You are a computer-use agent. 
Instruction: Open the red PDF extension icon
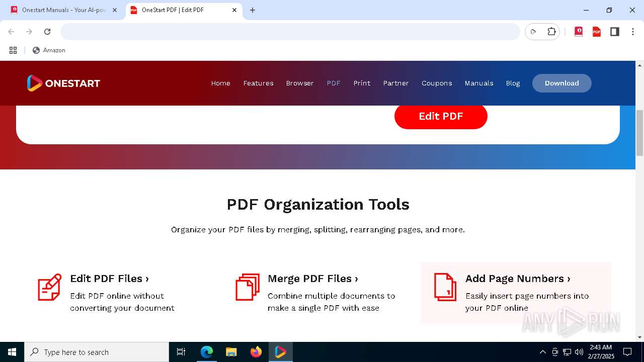point(597,32)
